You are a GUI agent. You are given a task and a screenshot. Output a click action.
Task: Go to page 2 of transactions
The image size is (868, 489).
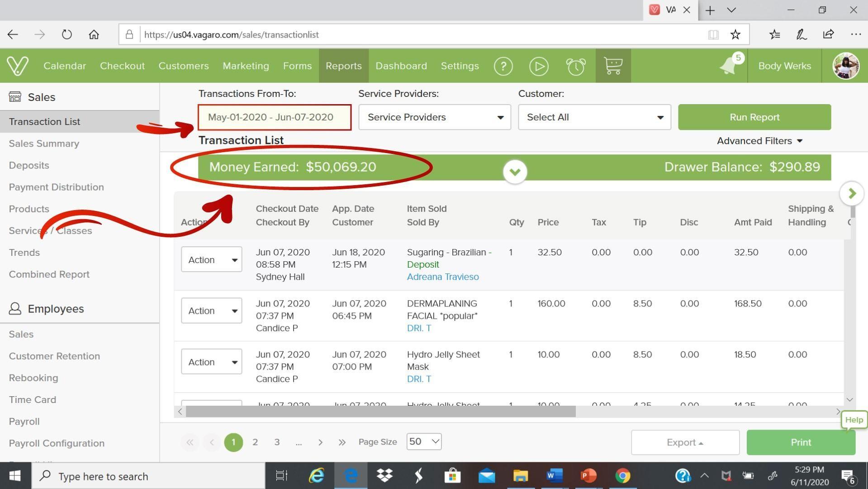tap(255, 442)
